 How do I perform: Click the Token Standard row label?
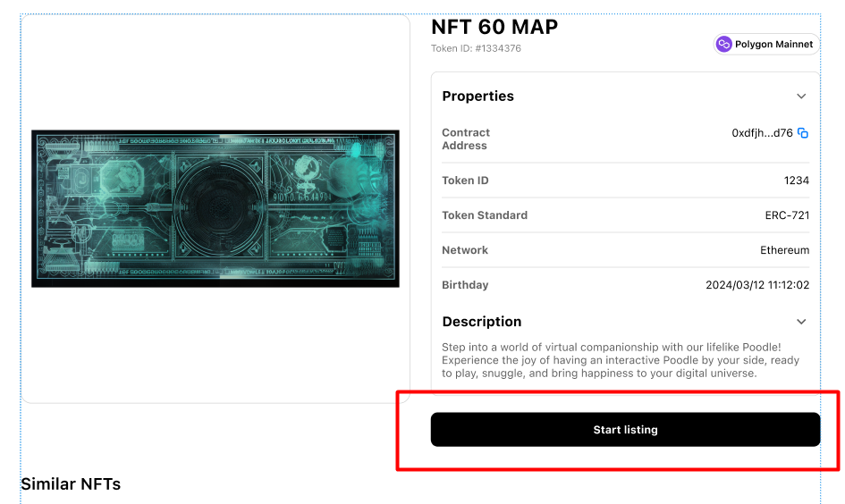(485, 215)
